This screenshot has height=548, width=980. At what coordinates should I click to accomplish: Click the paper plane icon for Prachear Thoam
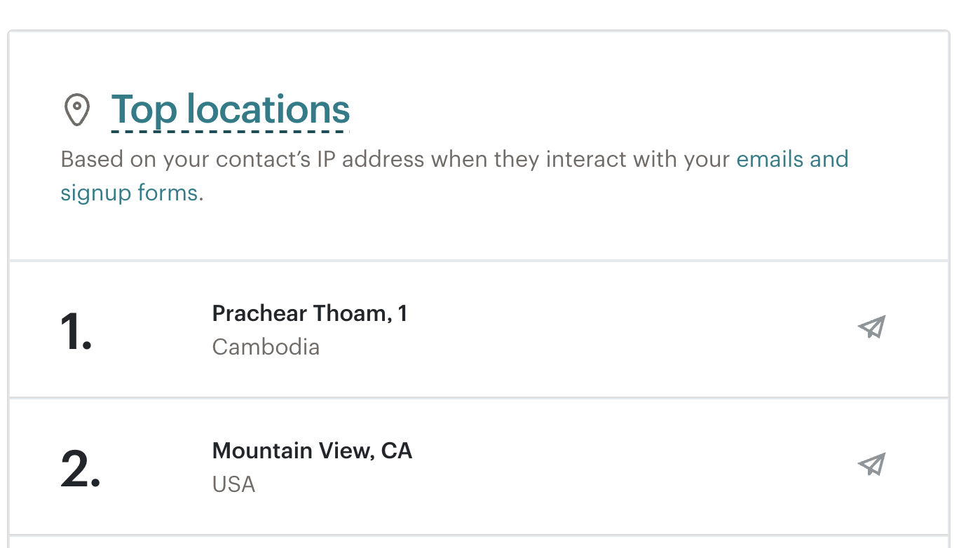(x=871, y=327)
